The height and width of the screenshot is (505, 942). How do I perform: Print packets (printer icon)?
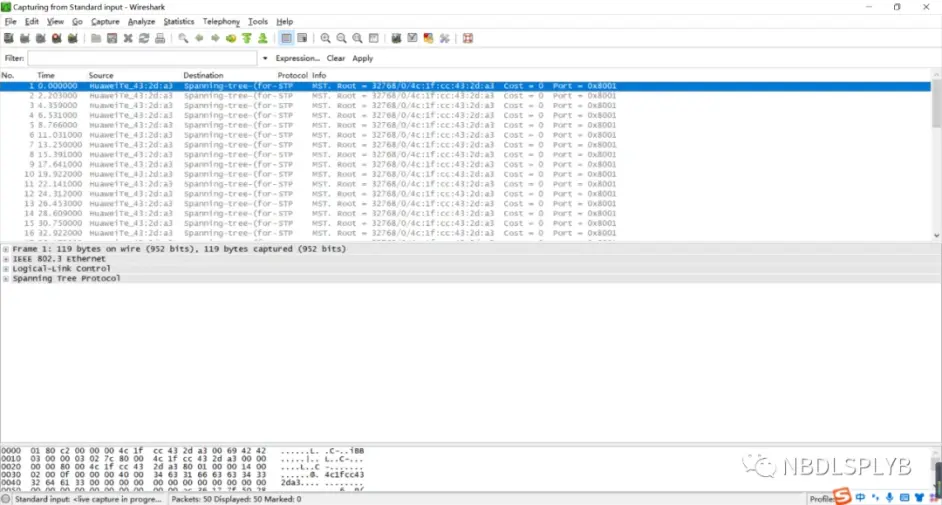[x=160, y=38]
